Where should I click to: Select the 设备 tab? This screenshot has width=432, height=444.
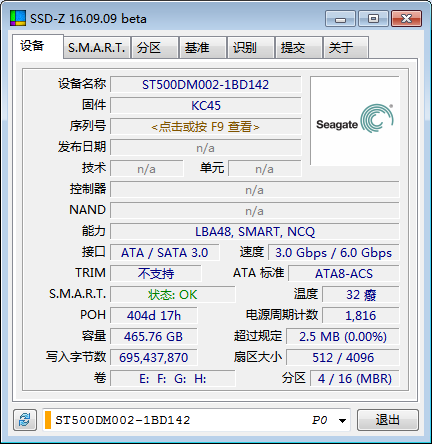pos(38,46)
